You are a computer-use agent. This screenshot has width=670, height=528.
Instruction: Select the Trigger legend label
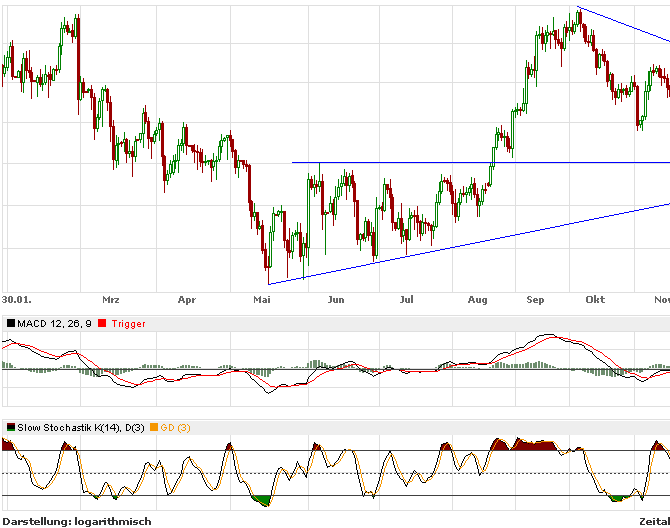click(x=128, y=323)
